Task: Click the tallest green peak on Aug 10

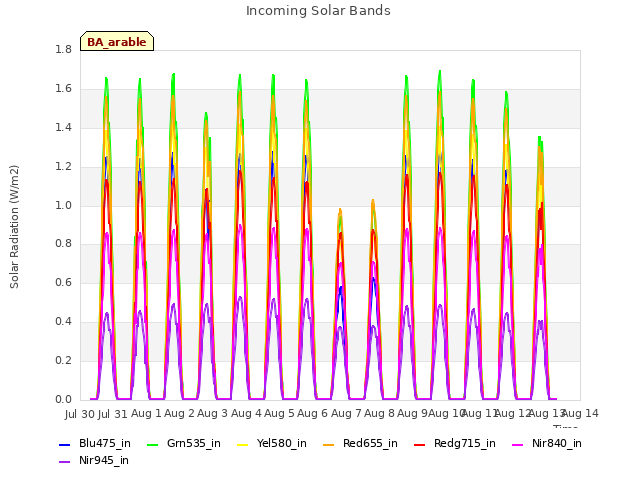Action: [440, 71]
